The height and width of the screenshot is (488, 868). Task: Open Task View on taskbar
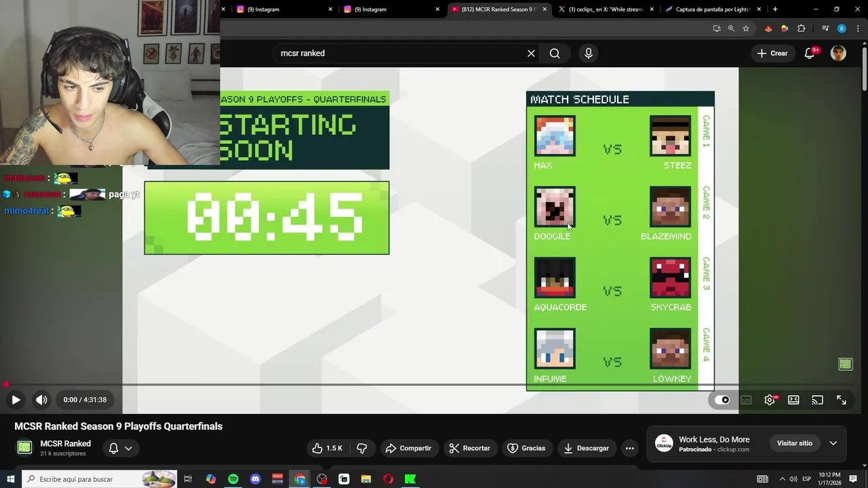[188, 479]
